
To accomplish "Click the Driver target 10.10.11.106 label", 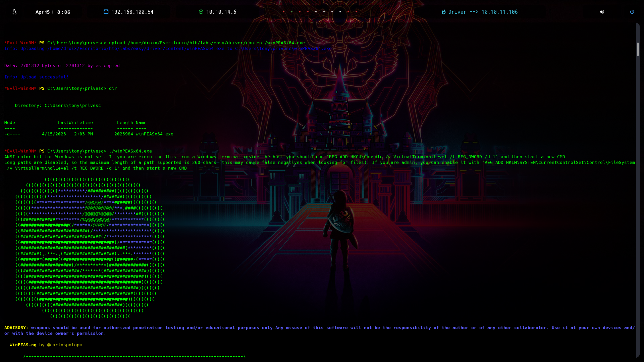I will [x=483, y=12].
